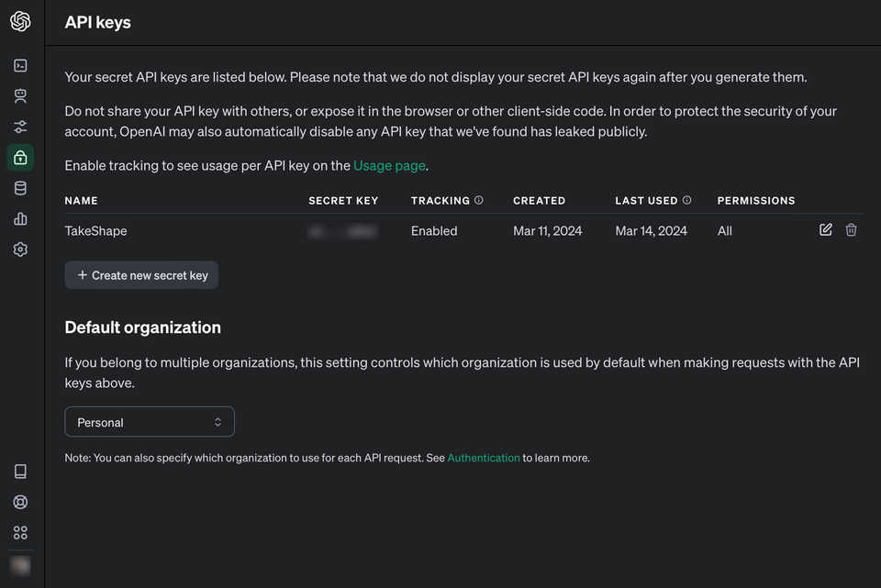Open Settings with the gear icon

coord(20,250)
